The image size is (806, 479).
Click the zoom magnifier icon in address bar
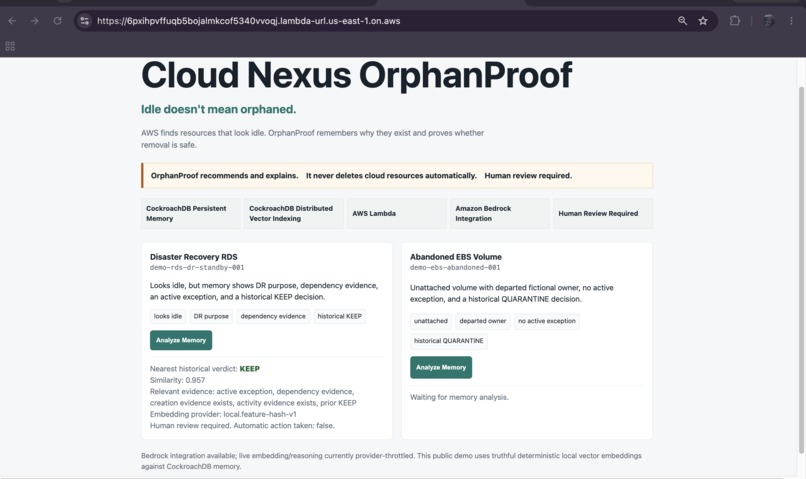(x=682, y=21)
